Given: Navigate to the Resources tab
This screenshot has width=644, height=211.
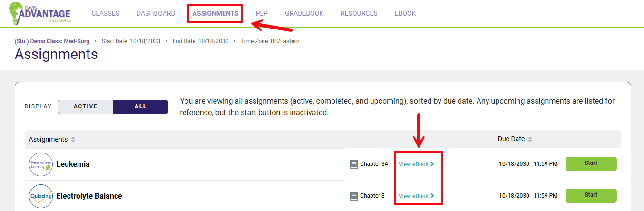Looking at the screenshot, I should click(359, 14).
